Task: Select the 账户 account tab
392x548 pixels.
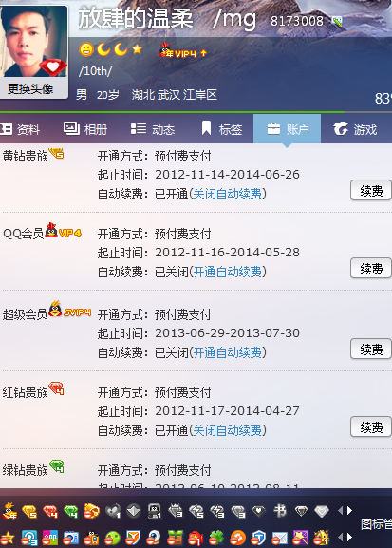Action: tap(288, 129)
